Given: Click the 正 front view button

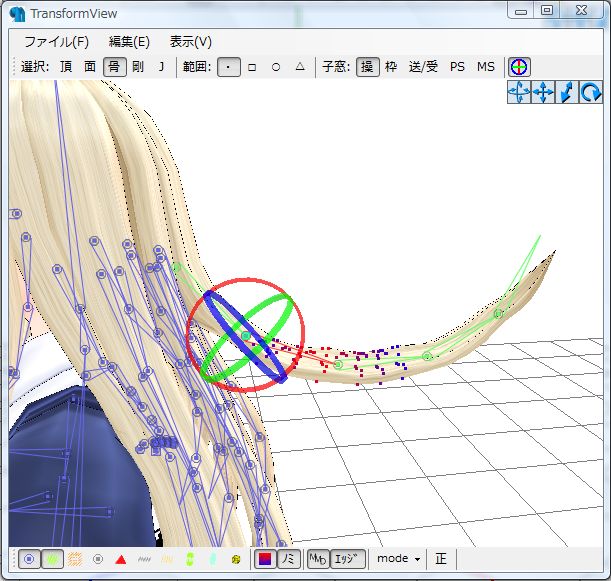Looking at the screenshot, I should point(441,559).
